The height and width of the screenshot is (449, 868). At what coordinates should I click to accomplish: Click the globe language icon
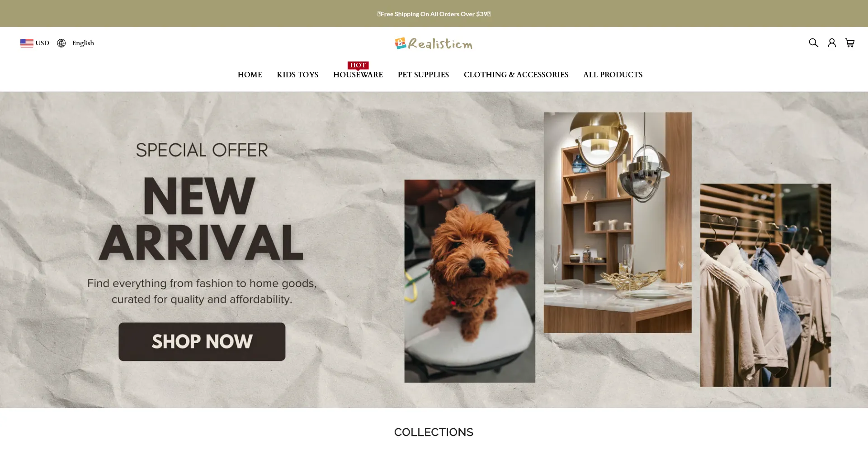[61, 43]
